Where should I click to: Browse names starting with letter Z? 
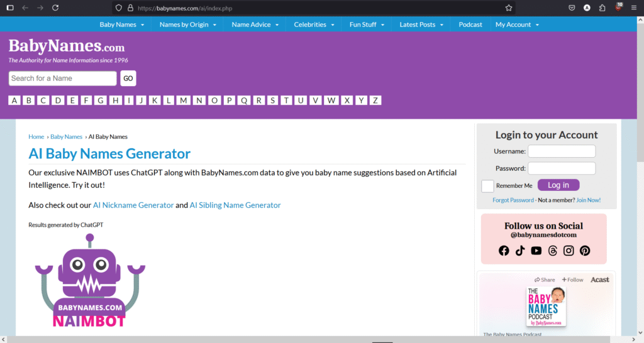(375, 101)
